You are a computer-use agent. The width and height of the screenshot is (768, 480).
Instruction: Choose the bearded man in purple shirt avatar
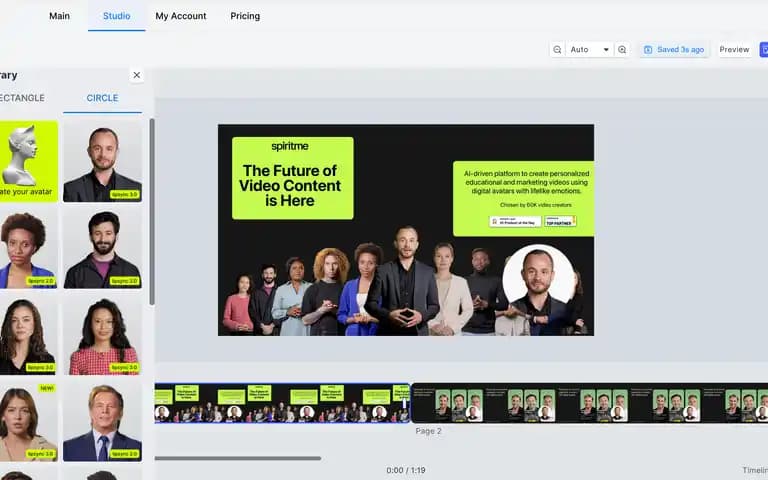click(x=102, y=249)
